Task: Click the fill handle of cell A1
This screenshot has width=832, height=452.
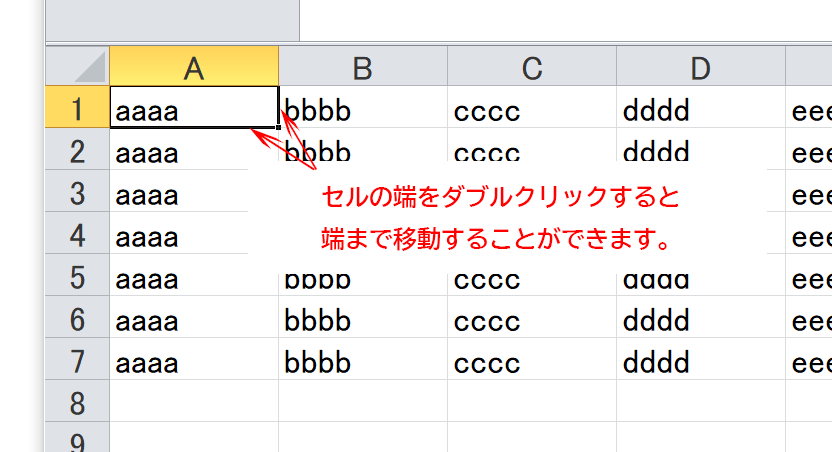Action: click(278, 127)
